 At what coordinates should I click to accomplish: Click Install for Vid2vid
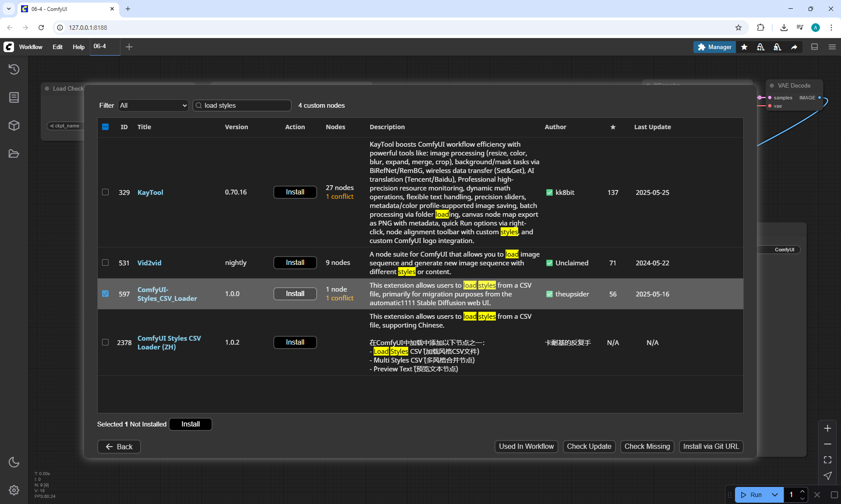click(295, 263)
